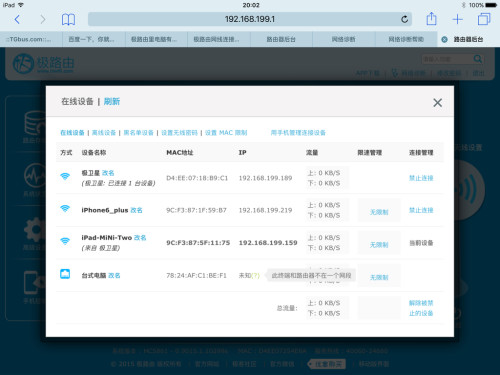This screenshot has width=500, height=375.
Task: Rename 台式电脑 via its 改名 link
Action: [114, 275]
